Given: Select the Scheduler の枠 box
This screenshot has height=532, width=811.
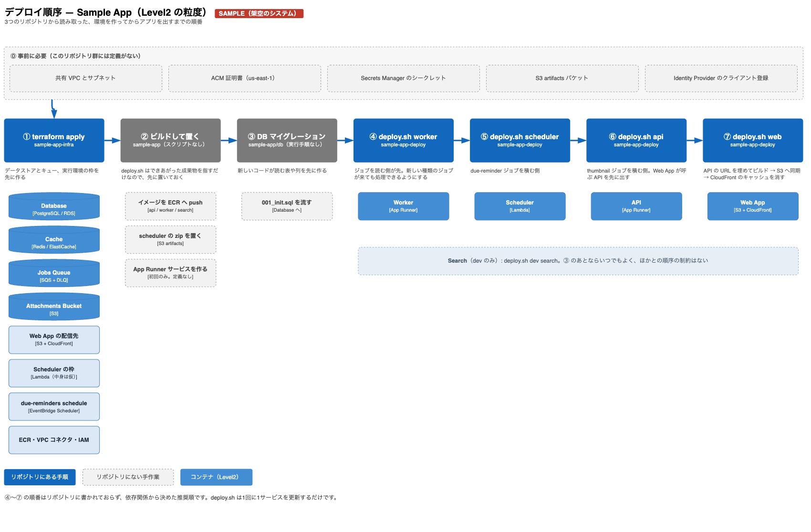Looking at the screenshot, I should point(54,373).
